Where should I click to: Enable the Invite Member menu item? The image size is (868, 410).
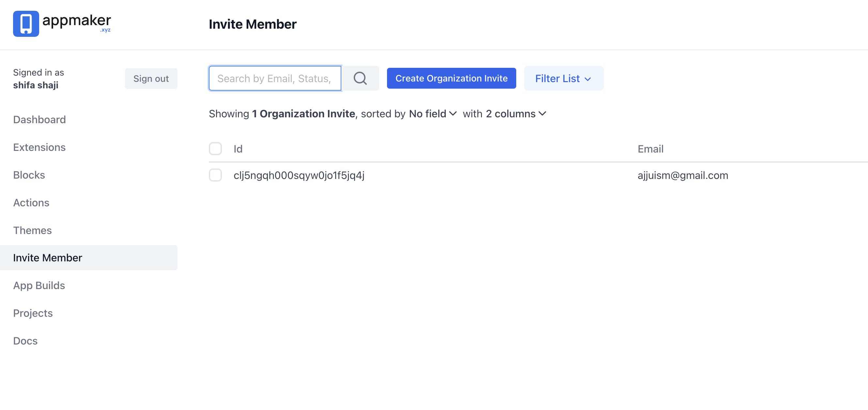(47, 257)
